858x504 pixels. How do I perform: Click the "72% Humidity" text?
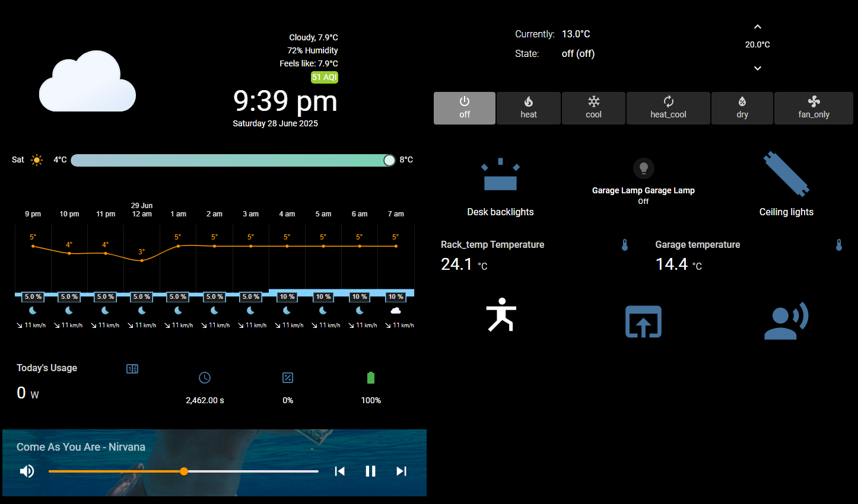click(x=313, y=50)
